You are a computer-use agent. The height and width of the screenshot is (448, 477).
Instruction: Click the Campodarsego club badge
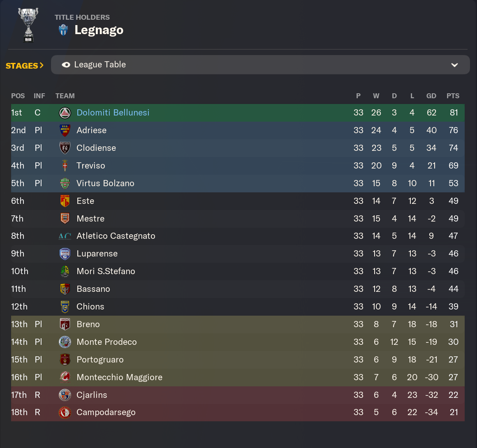(x=65, y=413)
